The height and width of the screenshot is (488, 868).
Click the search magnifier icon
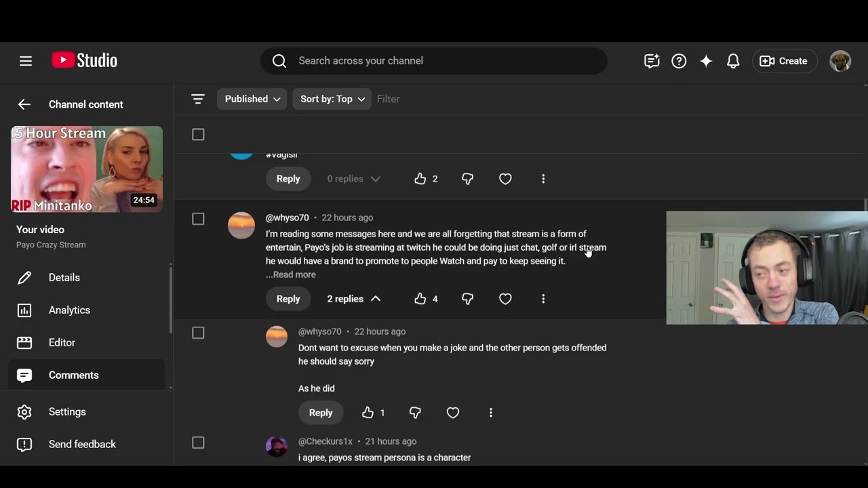tap(279, 61)
